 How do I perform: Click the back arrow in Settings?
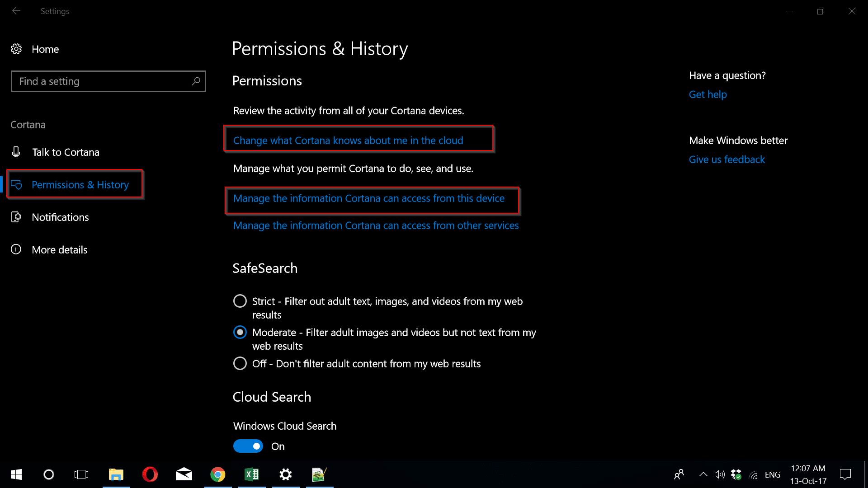click(x=16, y=11)
